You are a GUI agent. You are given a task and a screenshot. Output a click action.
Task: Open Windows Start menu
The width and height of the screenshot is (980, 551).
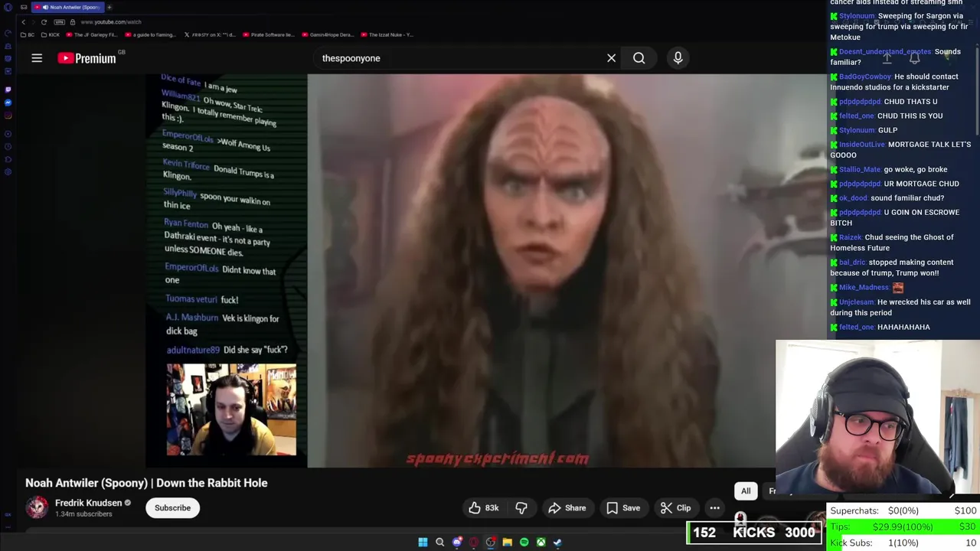click(x=423, y=542)
